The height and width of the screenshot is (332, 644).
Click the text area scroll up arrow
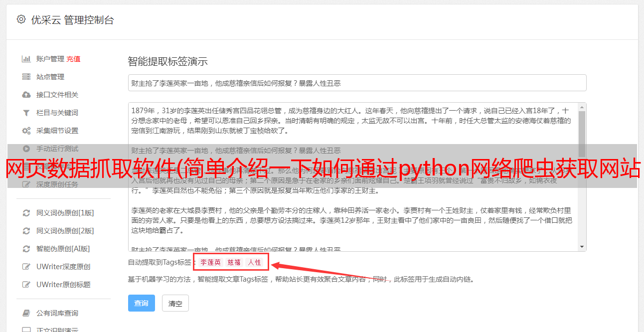[x=582, y=107]
